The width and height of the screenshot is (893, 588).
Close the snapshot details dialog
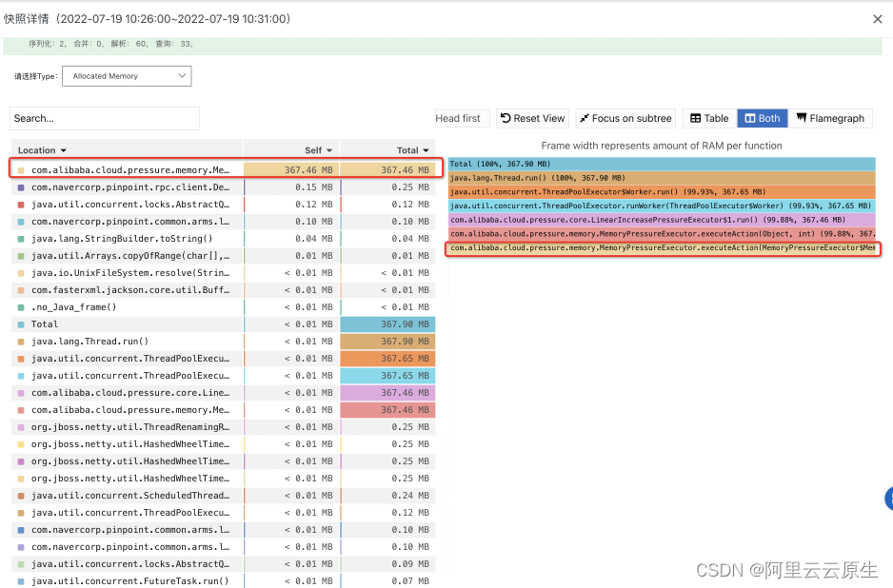pos(878,19)
